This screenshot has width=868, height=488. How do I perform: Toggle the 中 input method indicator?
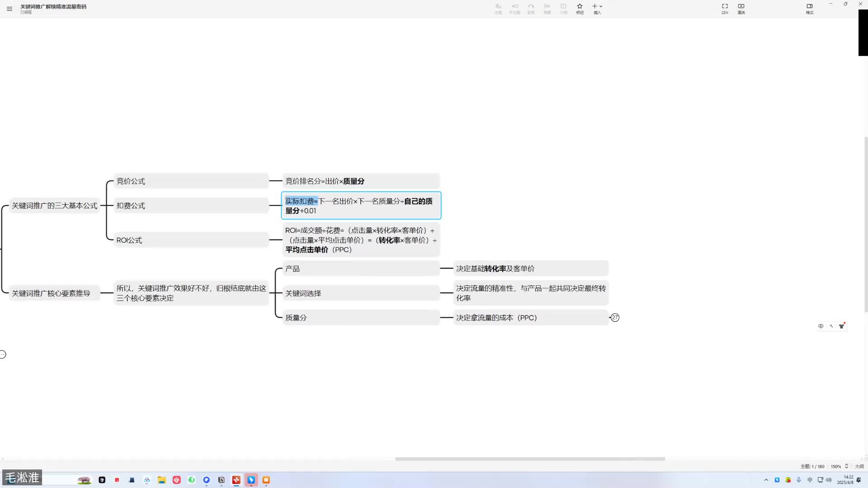pyautogui.click(x=821, y=326)
